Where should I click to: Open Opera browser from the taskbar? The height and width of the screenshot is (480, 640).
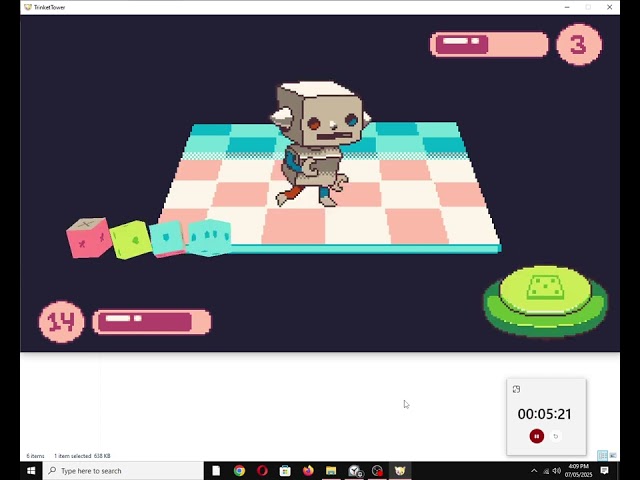(262, 471)
